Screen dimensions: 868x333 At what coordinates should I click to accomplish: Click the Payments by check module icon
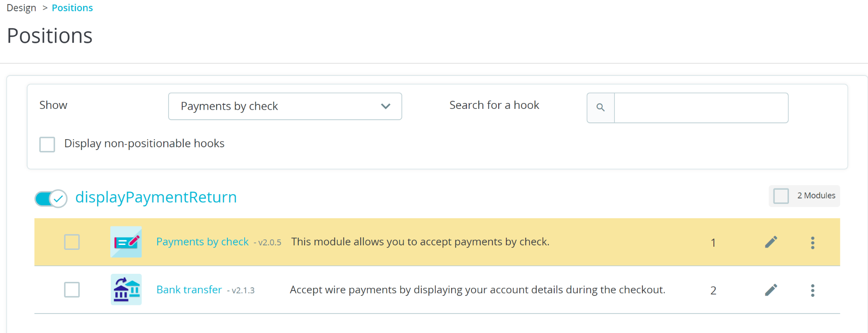tap(126, 242)
